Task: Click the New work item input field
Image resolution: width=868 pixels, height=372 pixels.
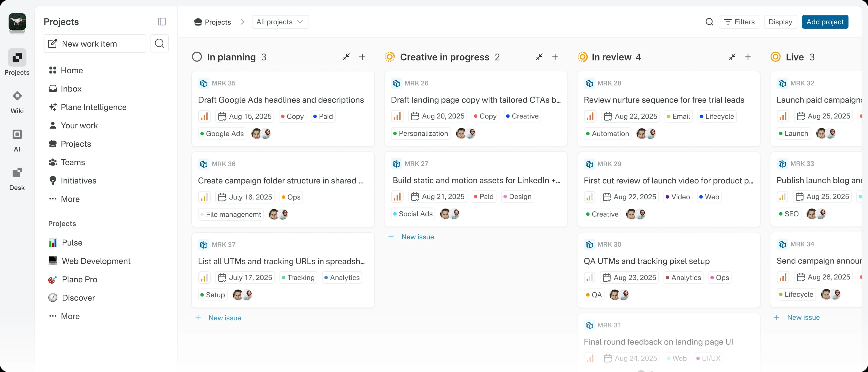Action: [89, 43]
